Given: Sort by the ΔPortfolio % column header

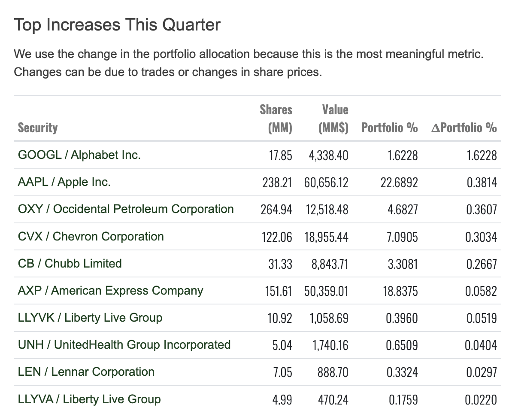Looking at the screenshot, I should (464, 128).
